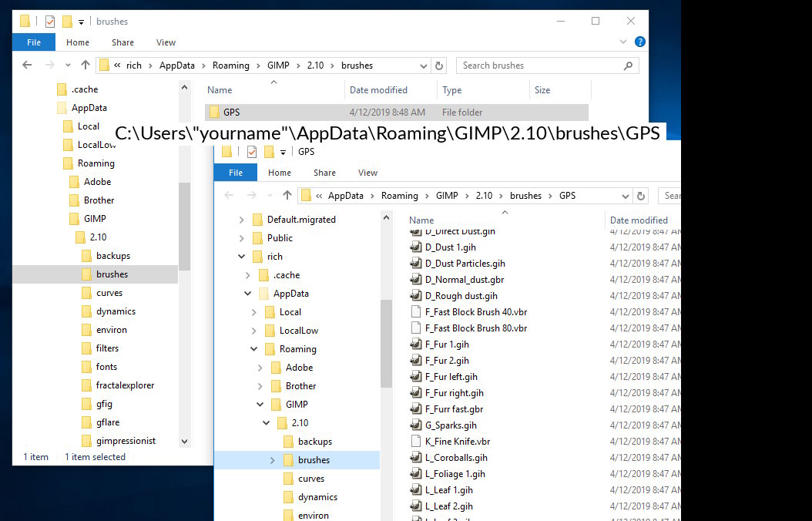Collapse Roaming folder in GPS tree
Image resolution: width=812 pixels, height=521 pixels.
click(x=253, y=349)
